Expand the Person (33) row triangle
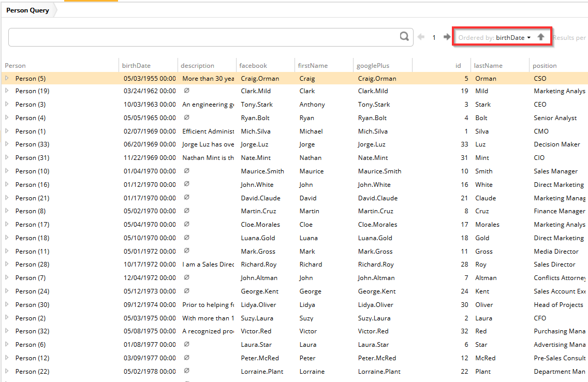Image resolution: width=588 pixels, height=382 pixels. (7, 144)
